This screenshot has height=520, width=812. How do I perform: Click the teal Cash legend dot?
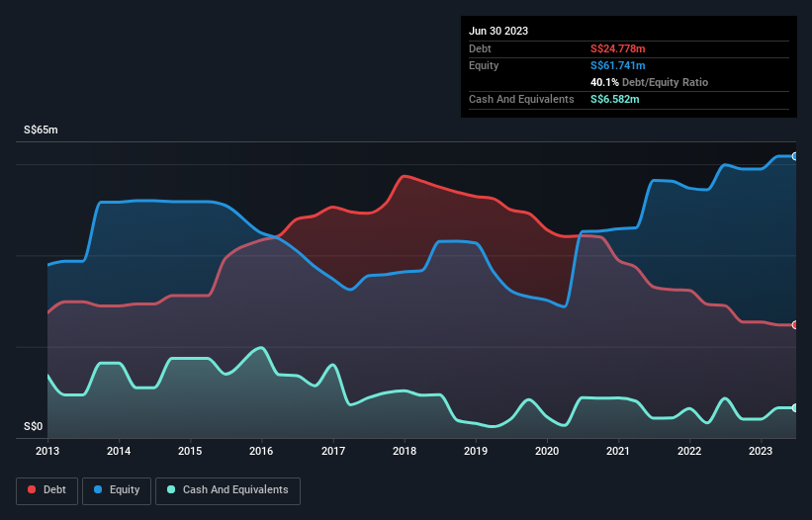coord(171,489)
